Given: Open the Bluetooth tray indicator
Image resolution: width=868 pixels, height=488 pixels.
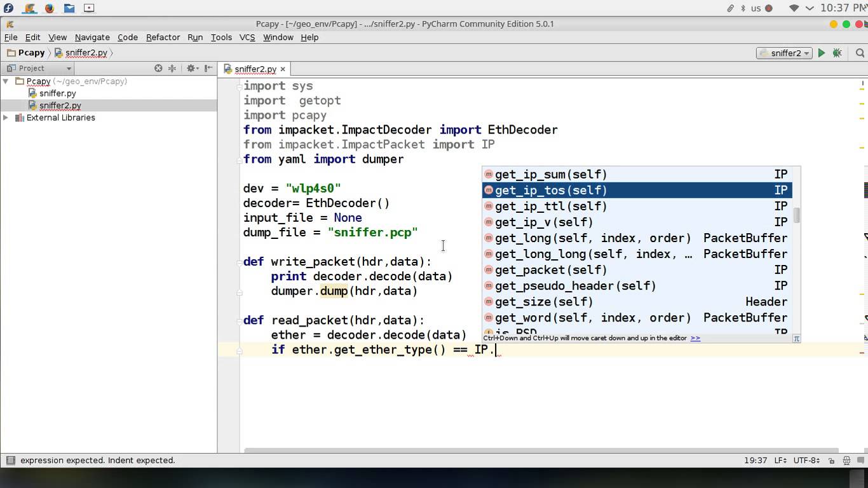Looking at the screenshot, I should 743,8.
